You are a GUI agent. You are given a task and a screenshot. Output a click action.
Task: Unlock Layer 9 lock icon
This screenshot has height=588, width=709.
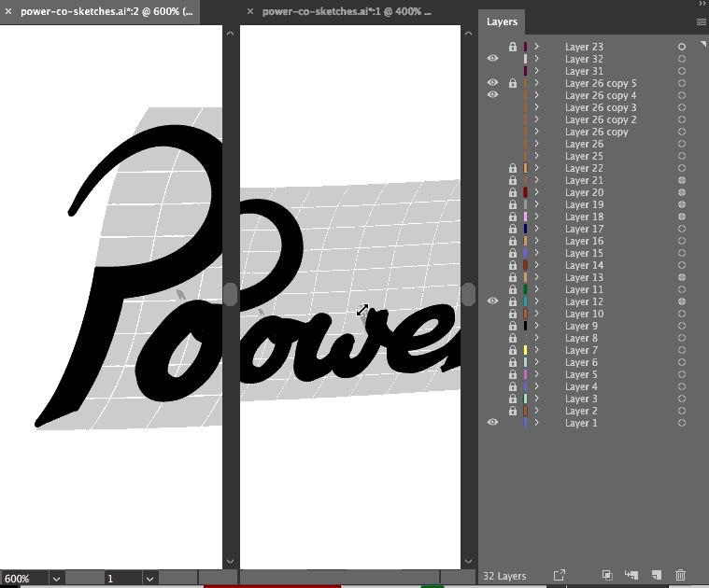(x=512, y=326)
